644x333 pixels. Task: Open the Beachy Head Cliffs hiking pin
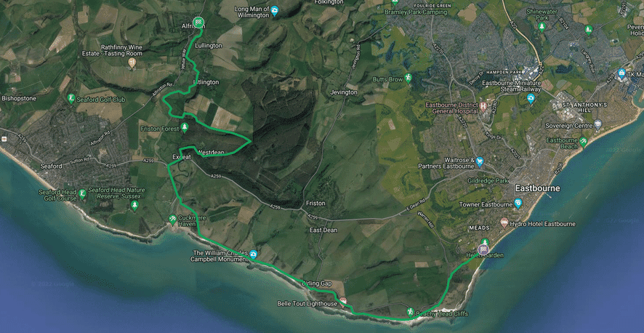[x=410, y=312]
